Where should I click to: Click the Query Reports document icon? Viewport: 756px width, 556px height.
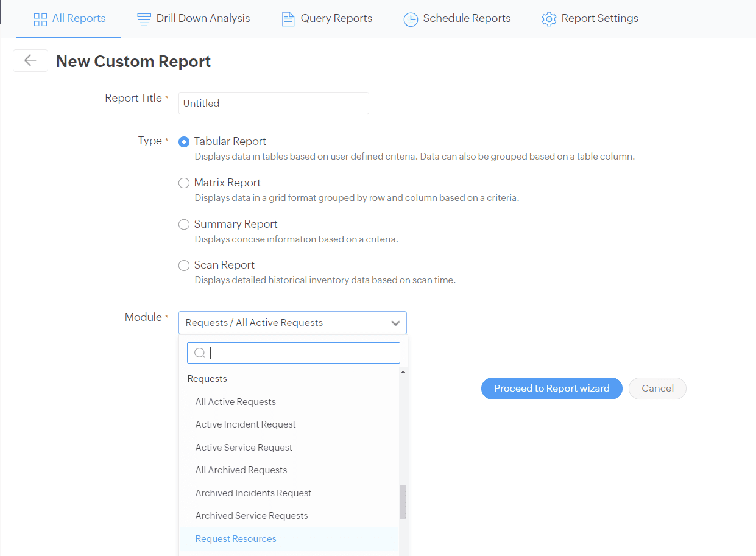[x=288, y=19]
